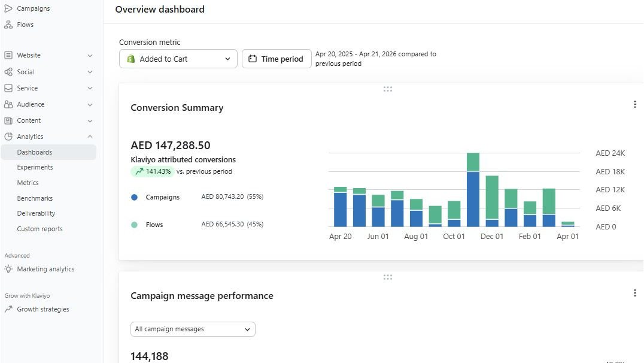Click the tallest chart bar at November
644x363 pixels.
tap(473, 190)
